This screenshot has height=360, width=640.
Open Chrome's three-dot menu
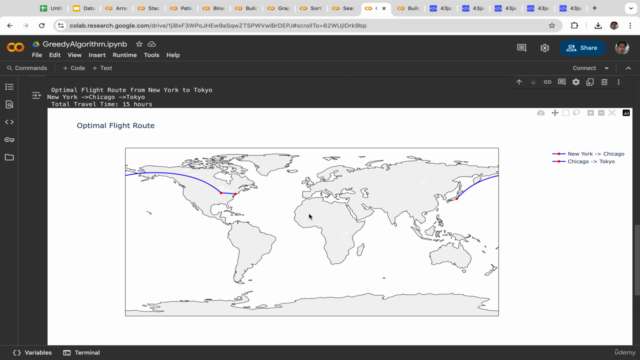(x=630, y=25)
